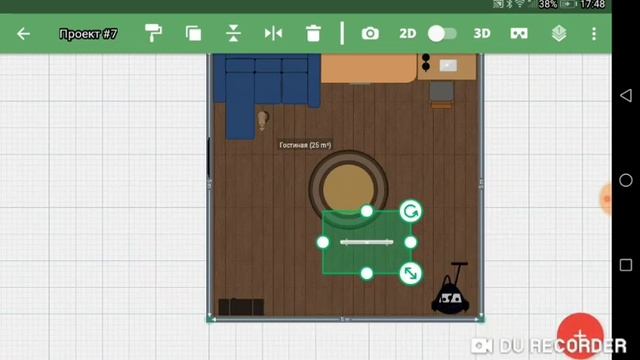Flip the selected object vertically
Image resolution: width=640 pixels, height=360 pixels.
tap(233, 33)
